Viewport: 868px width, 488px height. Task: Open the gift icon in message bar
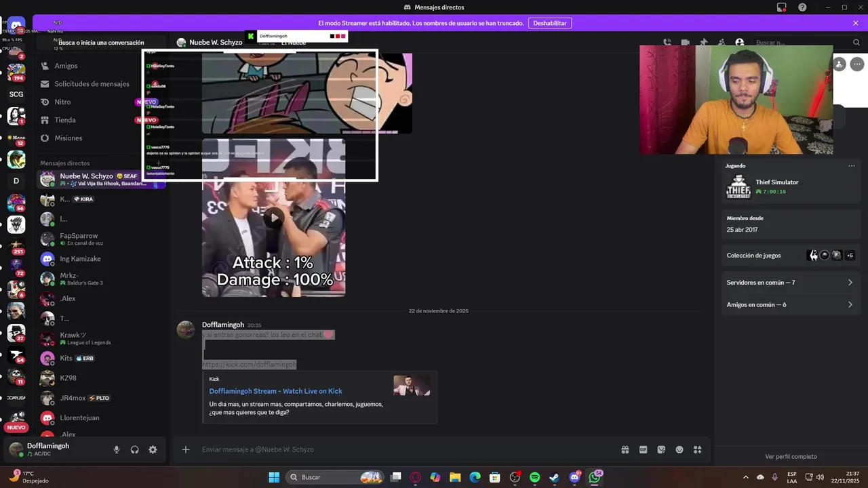coord(625,449)
